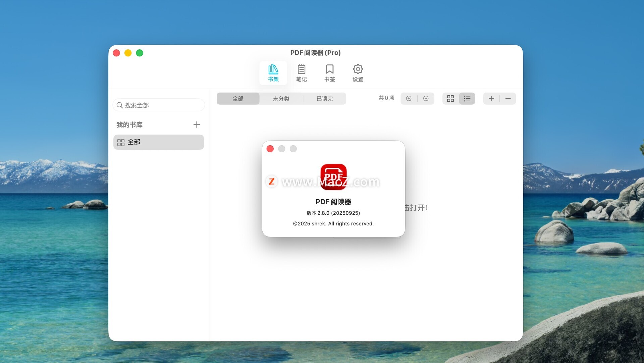Open the 书架 bookshelf tab
The image size is (644, 363).
click(273, 73)
